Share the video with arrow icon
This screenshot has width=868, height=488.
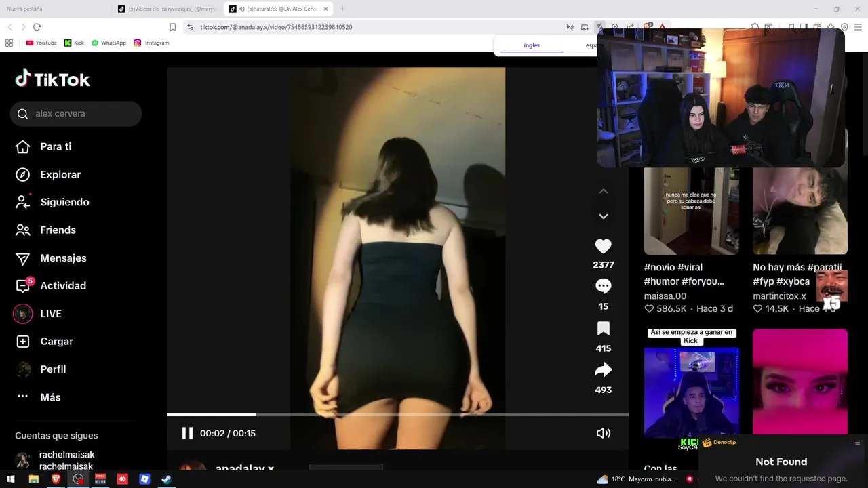point(603,370)
